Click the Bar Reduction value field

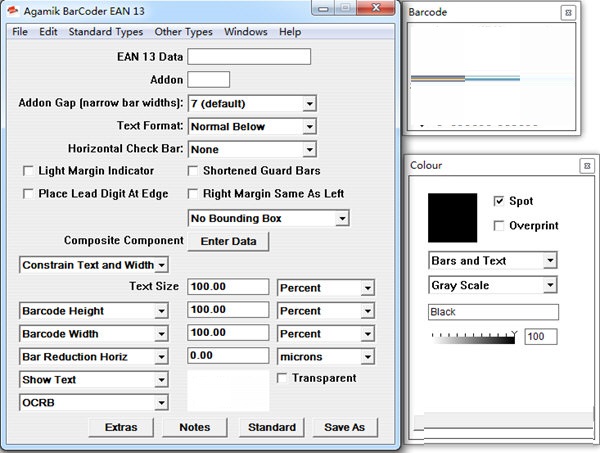pos(228,355)
